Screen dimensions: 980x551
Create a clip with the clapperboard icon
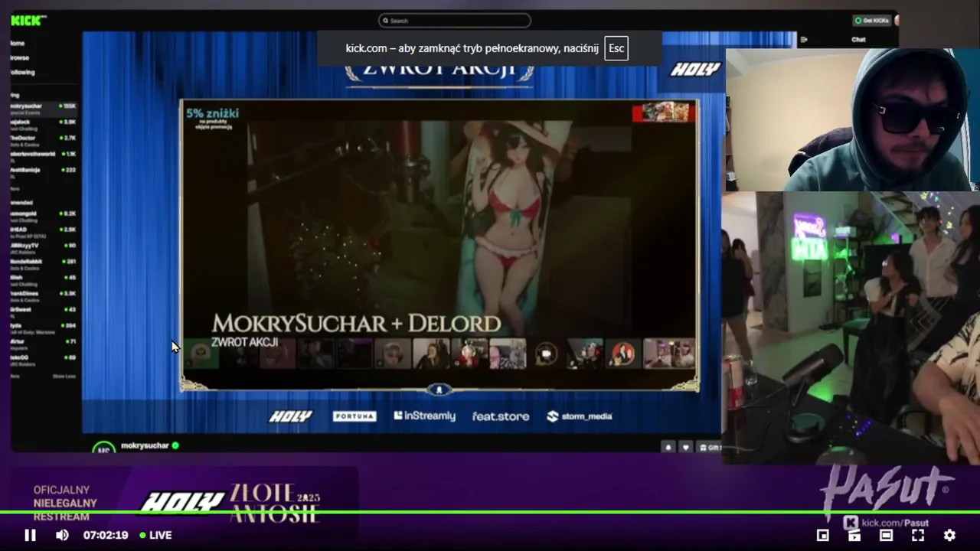[854, 535]
